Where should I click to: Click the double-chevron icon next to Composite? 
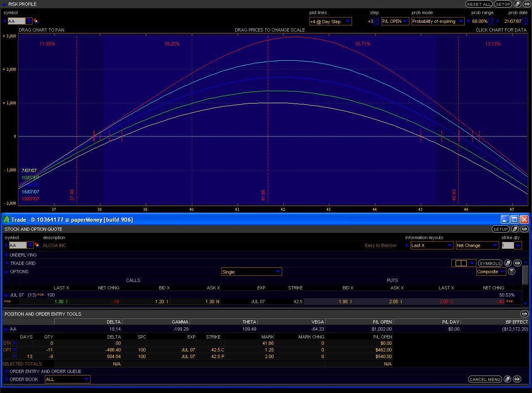click(x=512, y=272)
